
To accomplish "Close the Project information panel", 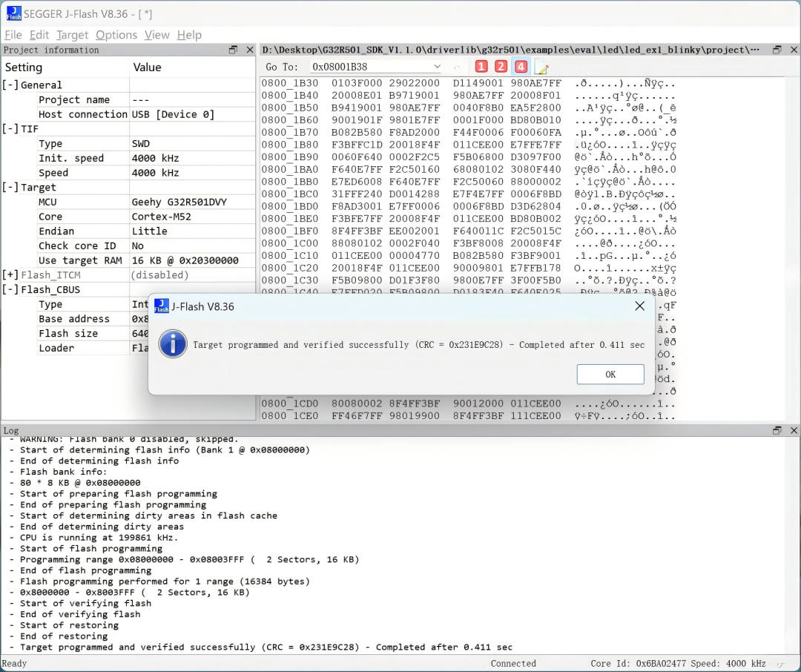I will 250,50.
